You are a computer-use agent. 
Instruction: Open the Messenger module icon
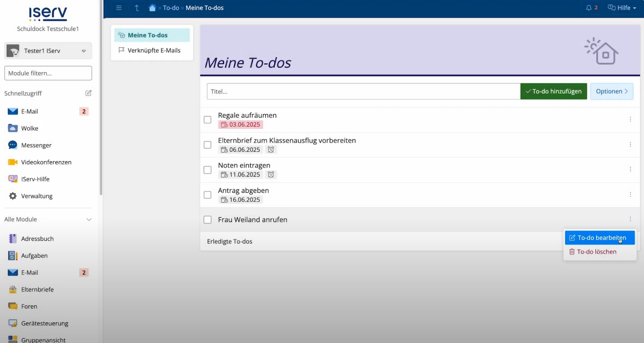point(12,145)
